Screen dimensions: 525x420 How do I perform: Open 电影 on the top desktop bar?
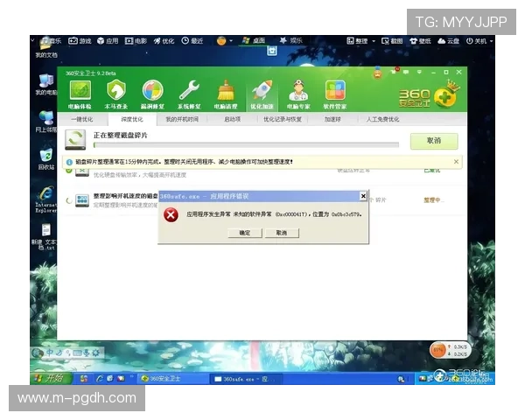pos(136,41)
